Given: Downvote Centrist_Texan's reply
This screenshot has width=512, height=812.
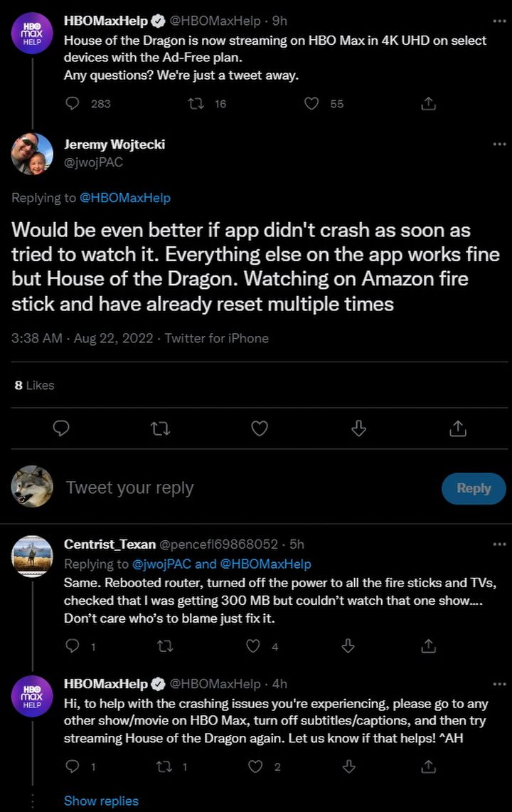Looking at the screenshot, I should [348, 646].
